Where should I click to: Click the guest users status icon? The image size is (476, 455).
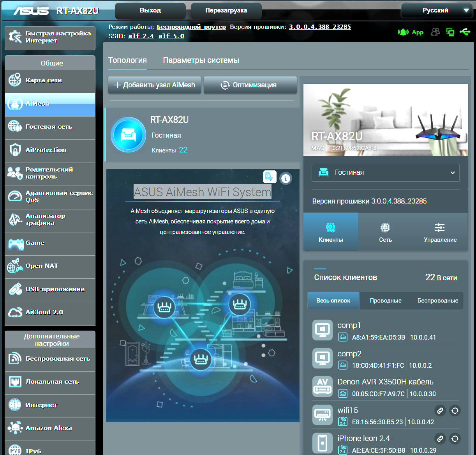435,32
